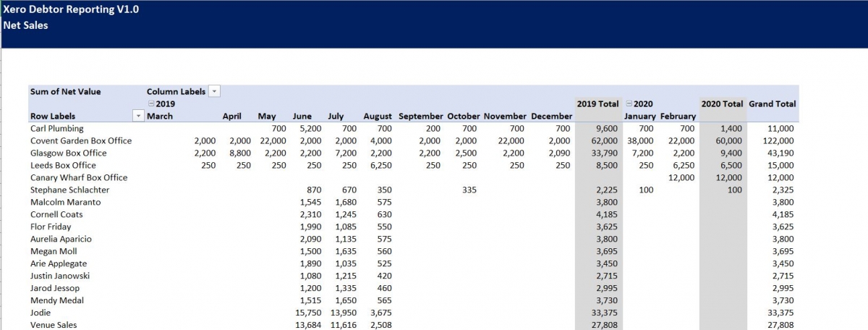Select Jodie's June value 15,750

[309, 313]
